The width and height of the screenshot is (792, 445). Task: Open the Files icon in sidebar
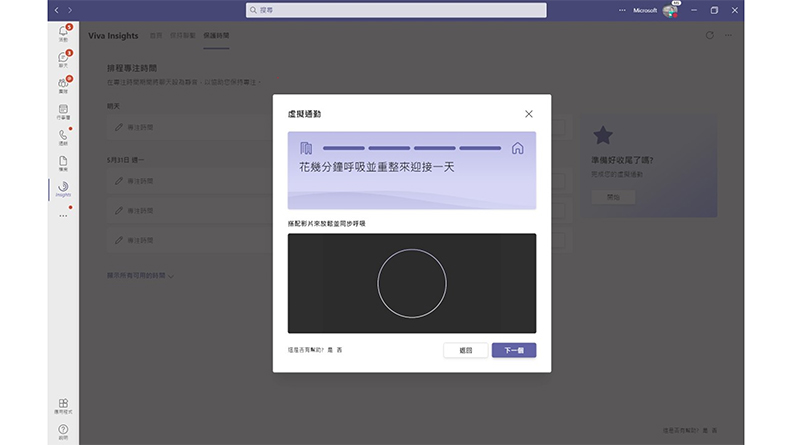point(63,163)
